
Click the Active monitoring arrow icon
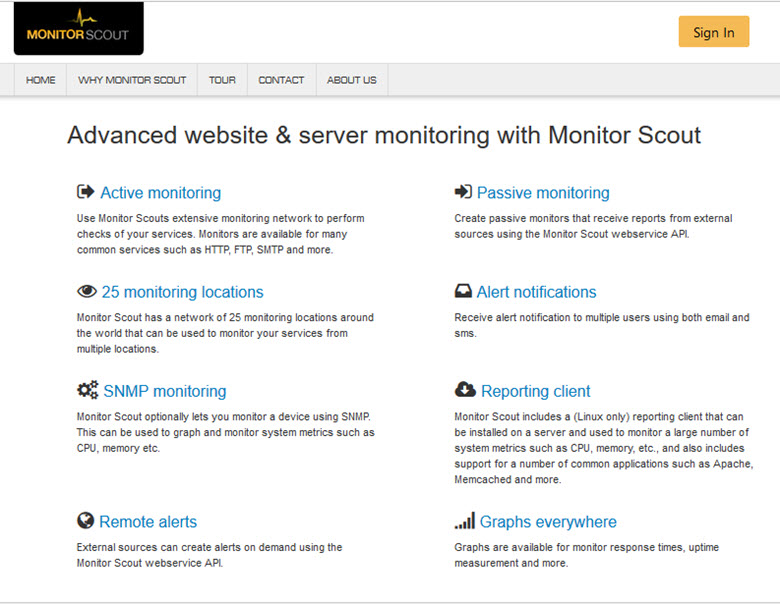(86, 192)
